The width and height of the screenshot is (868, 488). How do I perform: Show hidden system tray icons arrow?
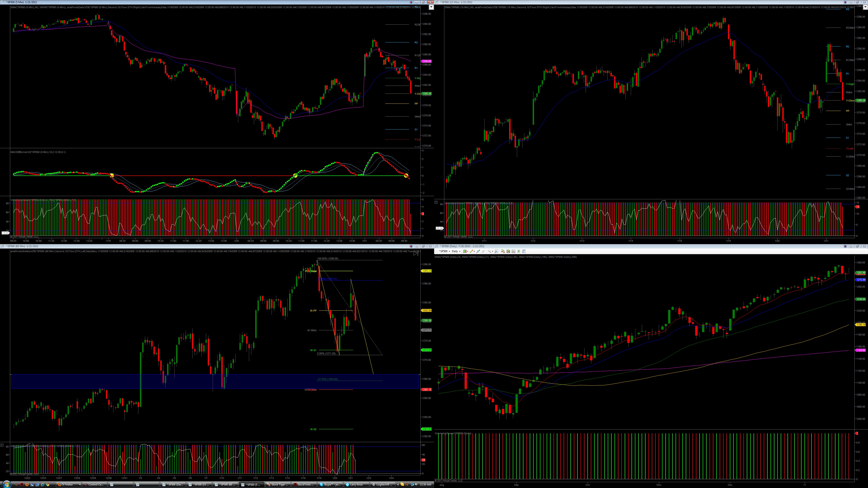[398, 485]
